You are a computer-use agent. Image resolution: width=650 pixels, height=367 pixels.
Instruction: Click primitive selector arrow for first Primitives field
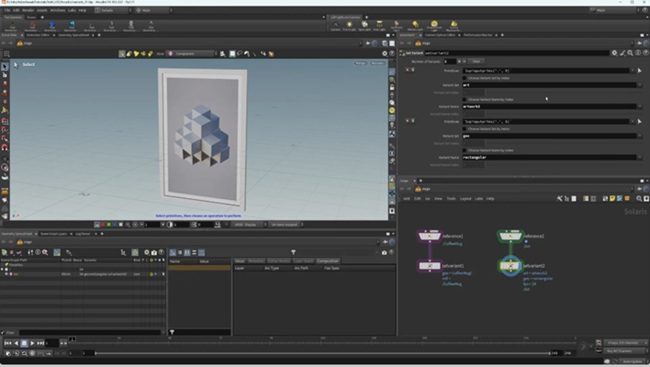tap(640, 70)
